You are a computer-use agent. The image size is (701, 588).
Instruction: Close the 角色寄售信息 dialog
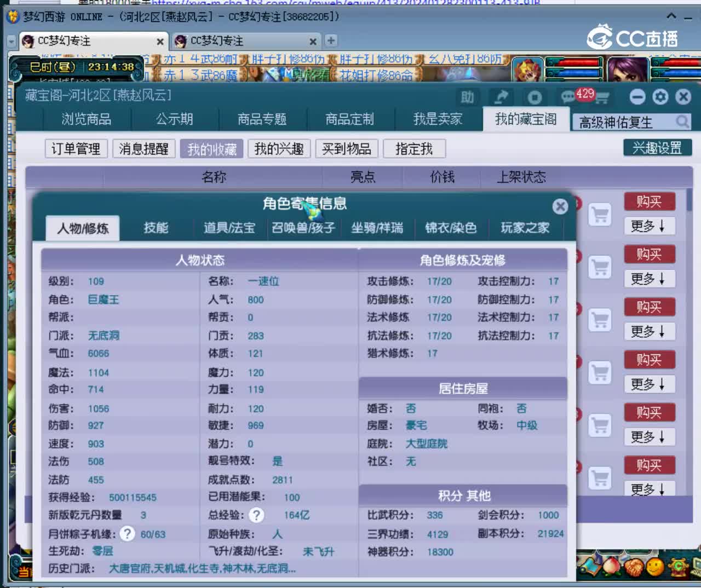click(560, 206)
